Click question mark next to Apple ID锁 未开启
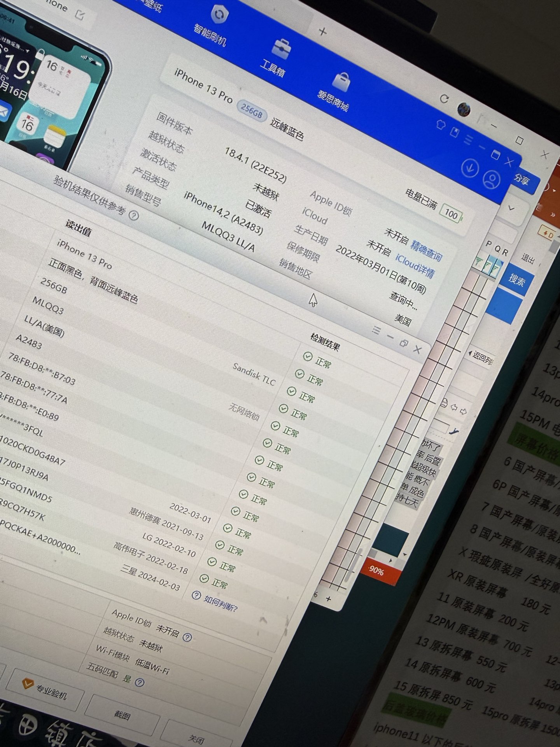 [187, 637]
